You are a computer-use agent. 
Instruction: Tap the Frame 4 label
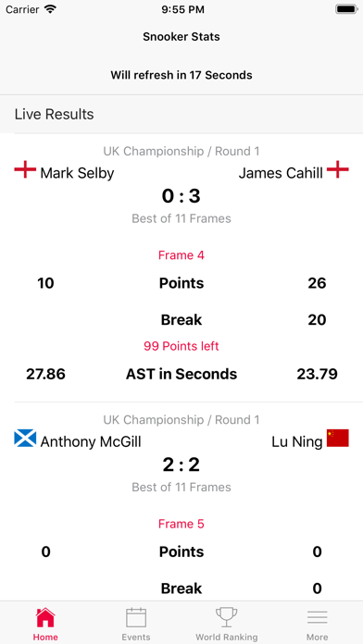tap(181, 255)
